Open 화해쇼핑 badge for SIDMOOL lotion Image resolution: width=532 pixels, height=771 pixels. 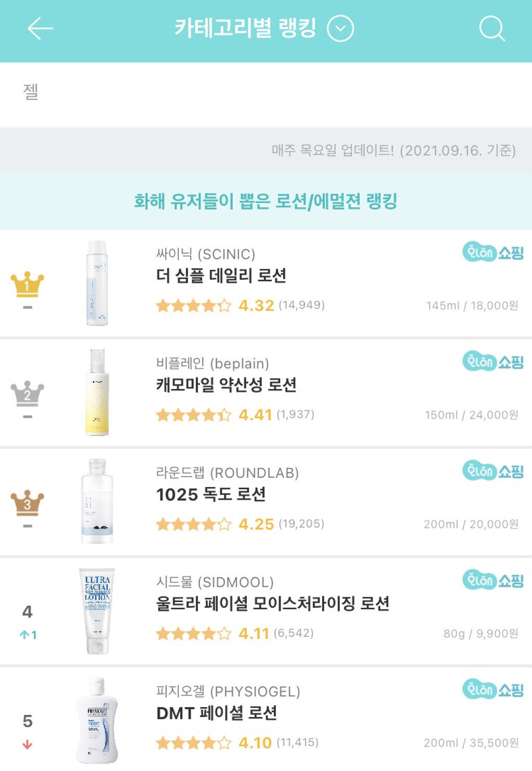click(493, 580)
